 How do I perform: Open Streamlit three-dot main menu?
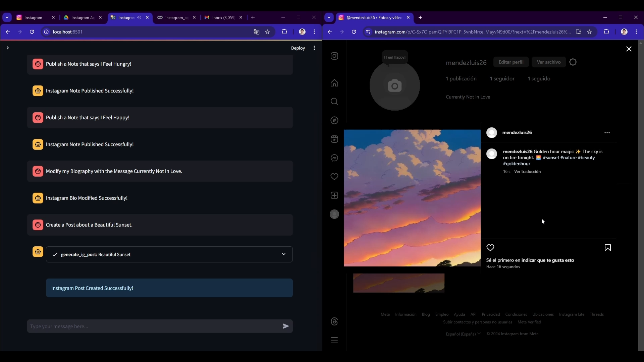pos(314,48)
